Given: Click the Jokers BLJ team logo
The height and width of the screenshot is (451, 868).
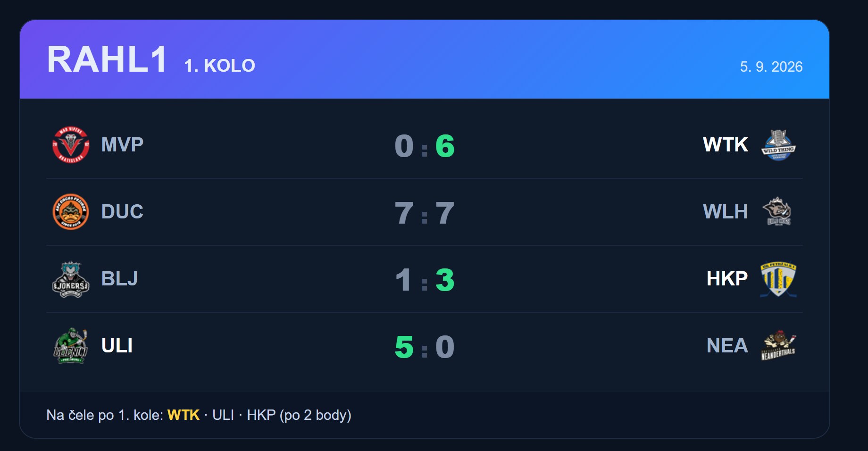Looking at the screenshot, I should 71,279.
